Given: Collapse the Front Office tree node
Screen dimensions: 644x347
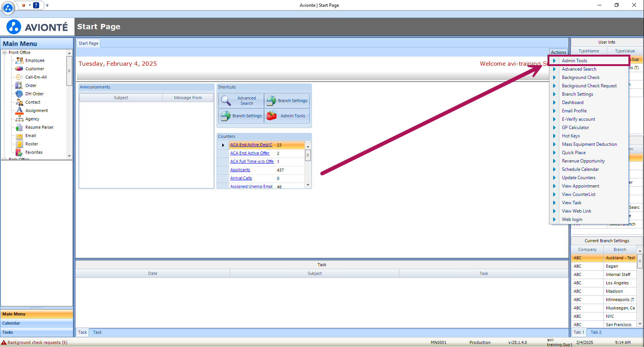Looking at the screenshot, I should (x=5, y=52).
